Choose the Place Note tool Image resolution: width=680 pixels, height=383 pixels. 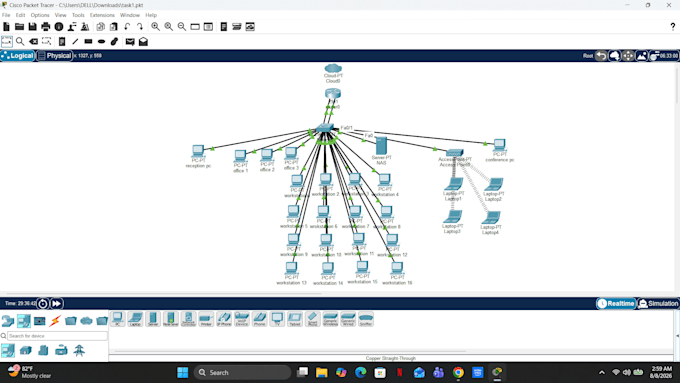[x=62, y=42]
